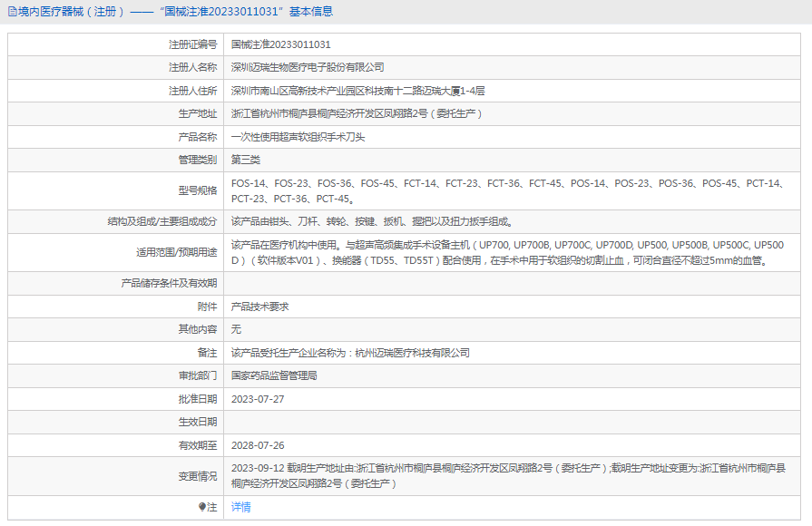Click the approval date 2023-07-27
812x526 pixels.
point(258,400)
